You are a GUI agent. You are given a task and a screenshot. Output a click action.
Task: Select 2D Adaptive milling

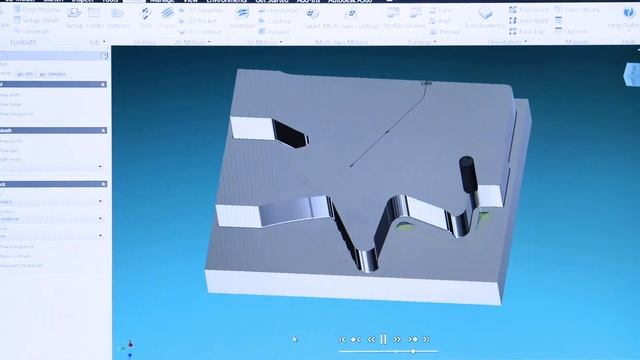(200, 10)
